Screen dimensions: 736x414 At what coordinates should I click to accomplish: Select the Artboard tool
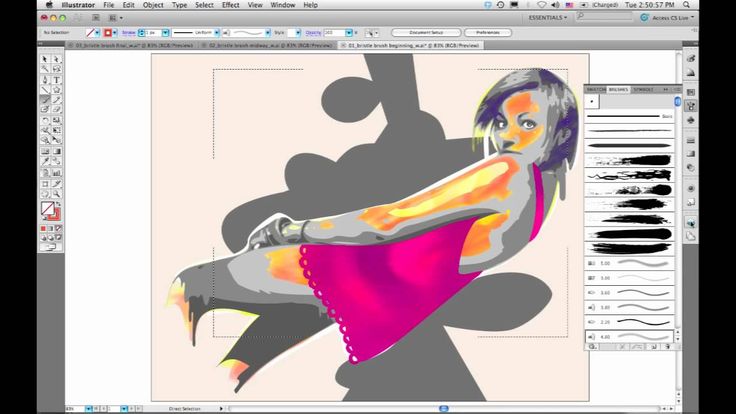click(45, 184)
